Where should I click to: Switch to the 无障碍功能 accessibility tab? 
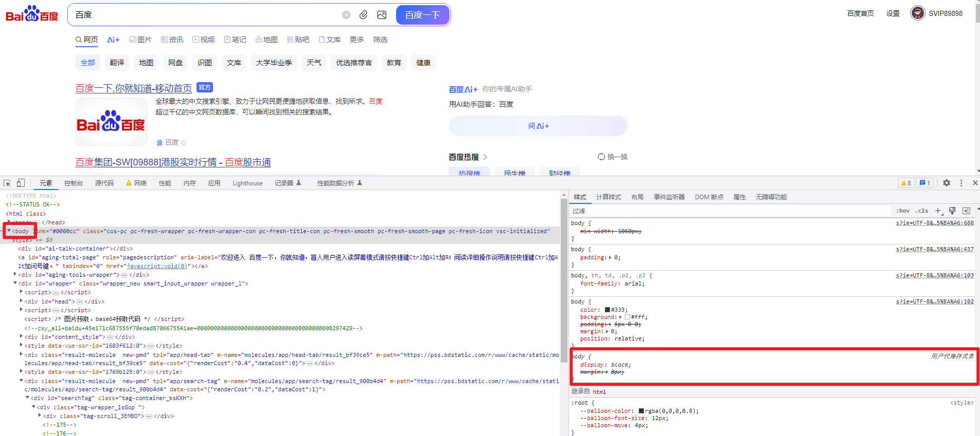pos(771,197)
